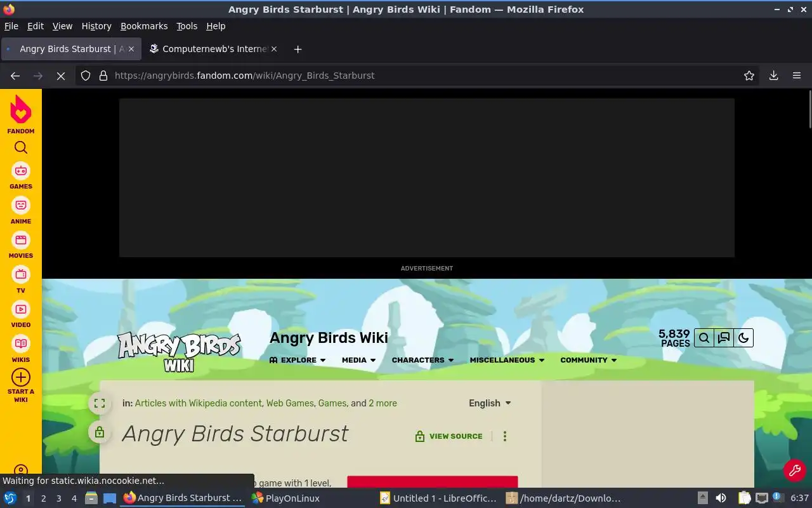This screenshot has width=812, height=508.
Task: Open the red wrench admin tools button
Action: click(794, 471)
